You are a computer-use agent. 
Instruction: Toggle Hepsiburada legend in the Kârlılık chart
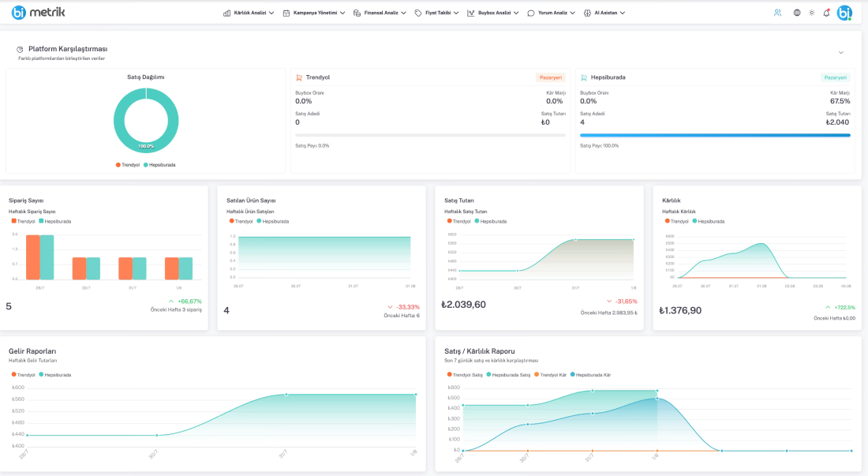pyautogui.click(x=709, y=221)
